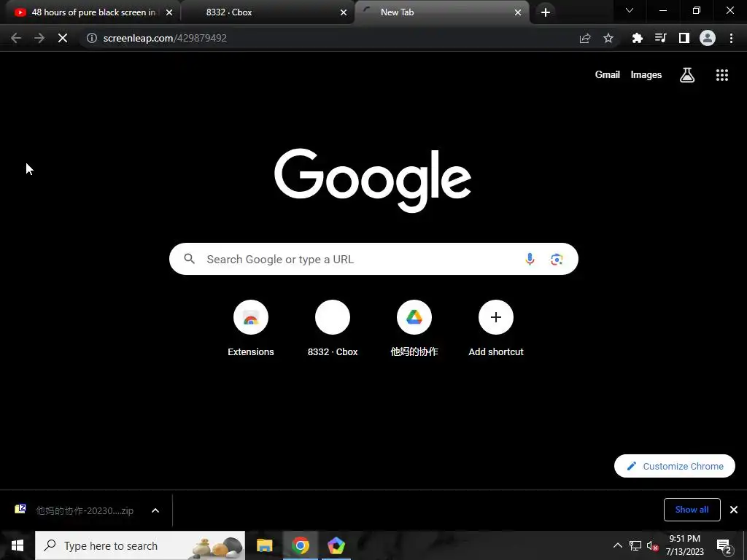Toggle muted volume tray icon
The height and width of the screenshot is (560, 747).
[x=652, y=545]
